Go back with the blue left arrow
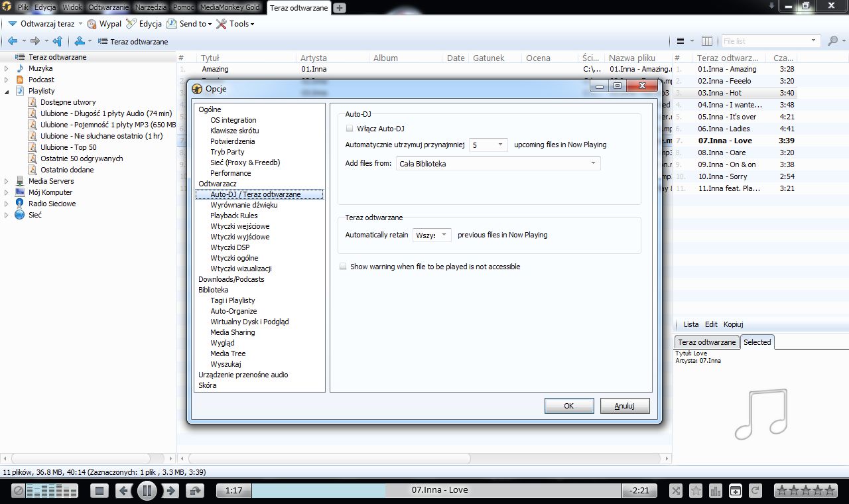Screen dimensions: 849x504 click(x=12, y=41)
